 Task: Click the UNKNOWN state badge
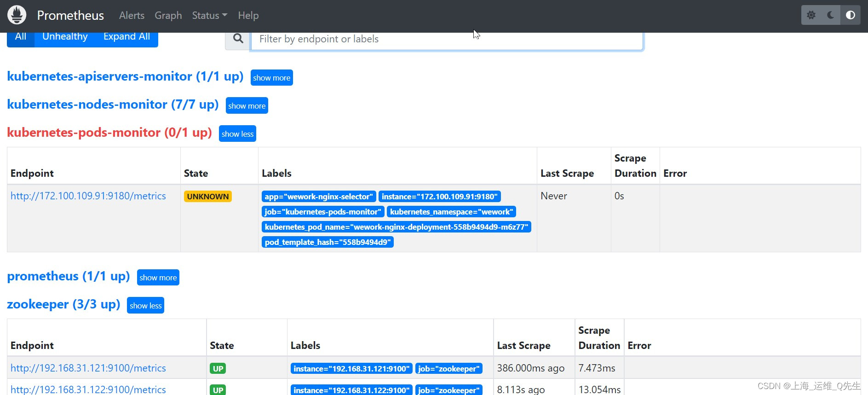(x=208, y=197)
